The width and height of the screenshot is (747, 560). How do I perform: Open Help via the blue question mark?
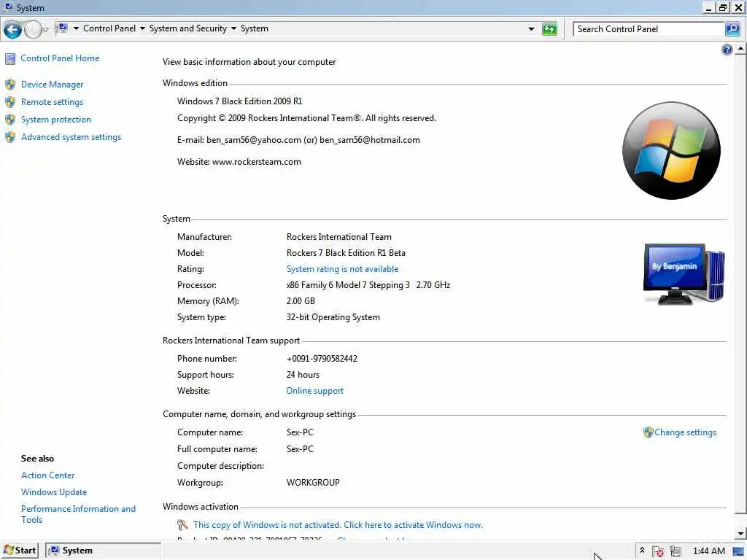pos(727,50)
